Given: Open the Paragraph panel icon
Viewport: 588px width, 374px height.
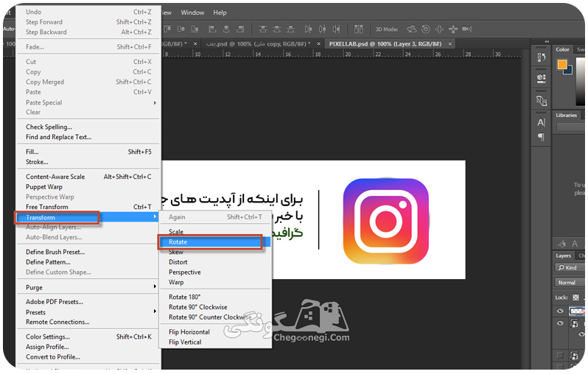Looking at the screenshot, I should coord(541,137).
